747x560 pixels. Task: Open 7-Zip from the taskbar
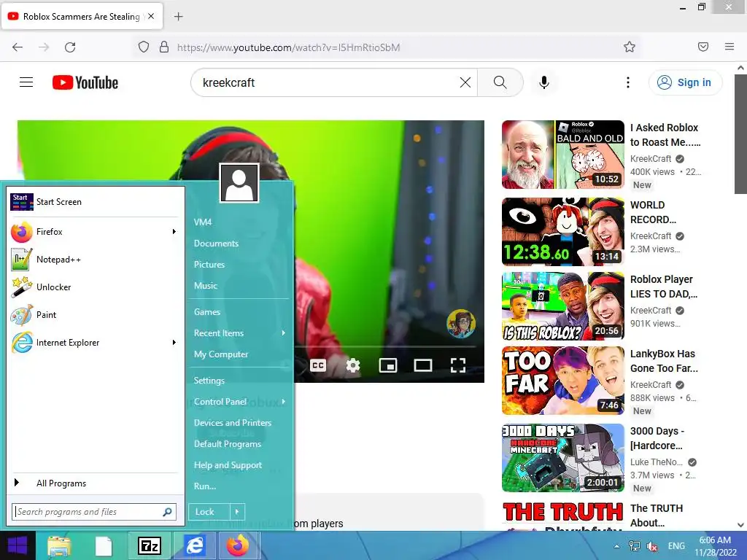(149, 545)
